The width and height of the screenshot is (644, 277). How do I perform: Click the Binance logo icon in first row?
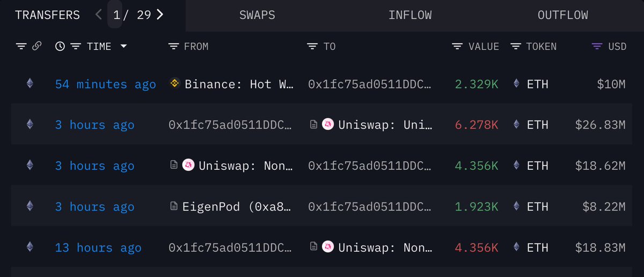[174, 84]
